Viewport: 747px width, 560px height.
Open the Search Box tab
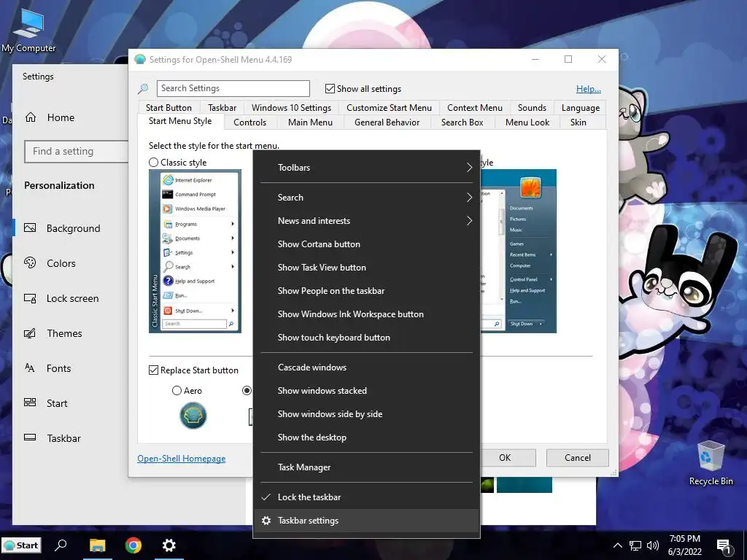coord(462,122)
